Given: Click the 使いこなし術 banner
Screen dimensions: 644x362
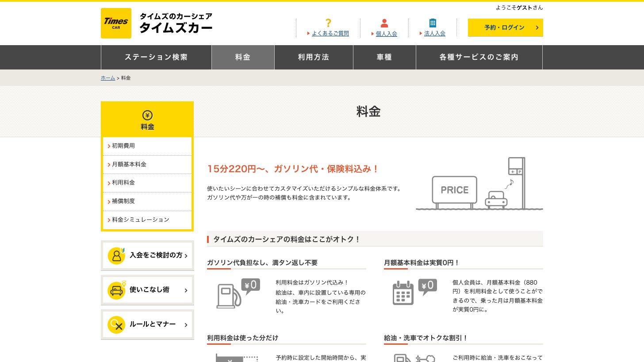Looking at the screenshot, I should pyautogui.click(x=147, y=290).
